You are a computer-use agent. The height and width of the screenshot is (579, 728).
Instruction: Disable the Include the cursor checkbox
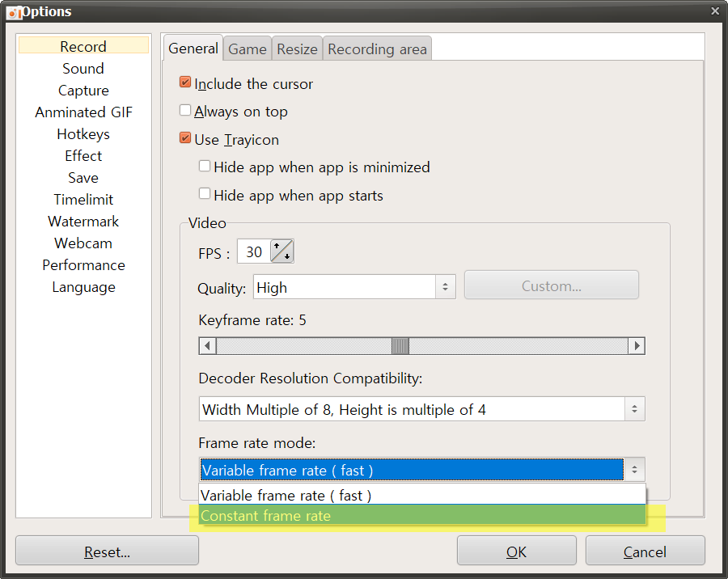185,83
